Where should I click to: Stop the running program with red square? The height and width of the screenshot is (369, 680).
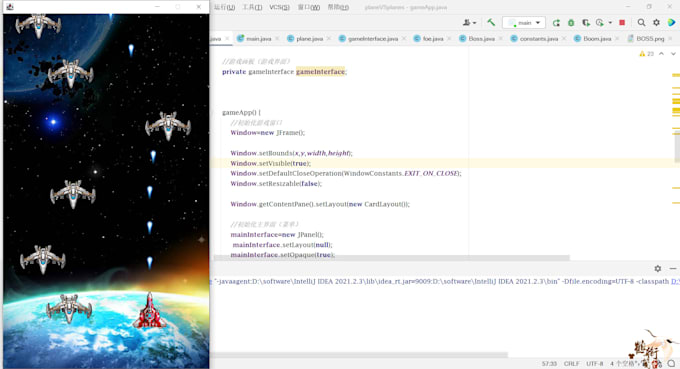(x=622, y=23)
